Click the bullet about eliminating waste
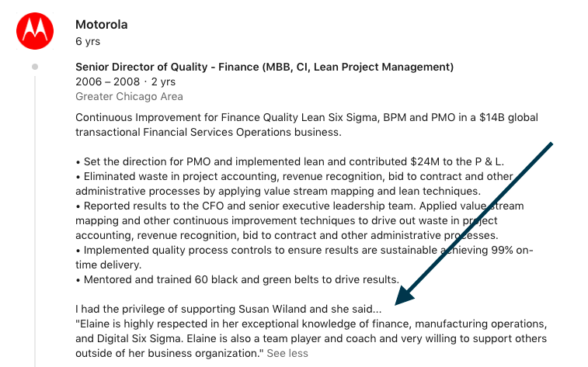This screenshot has width=588, height=367. [294, 184]
